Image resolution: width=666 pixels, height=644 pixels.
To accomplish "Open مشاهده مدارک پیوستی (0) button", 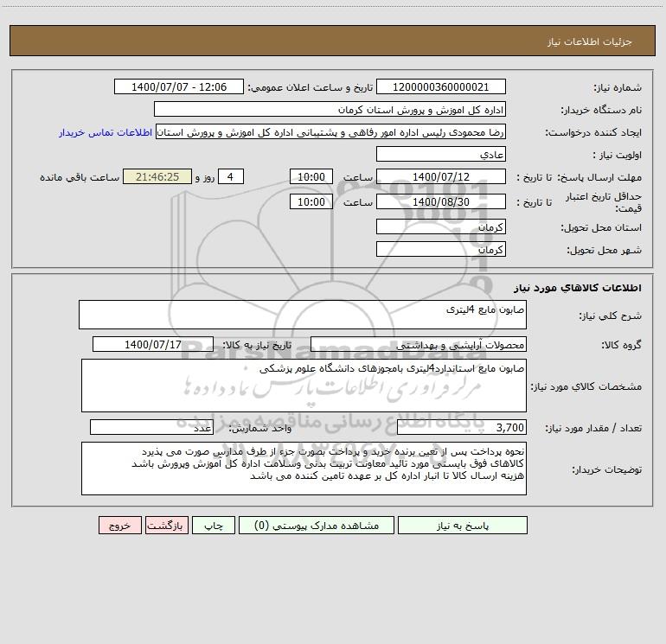I will click(317, 526).
